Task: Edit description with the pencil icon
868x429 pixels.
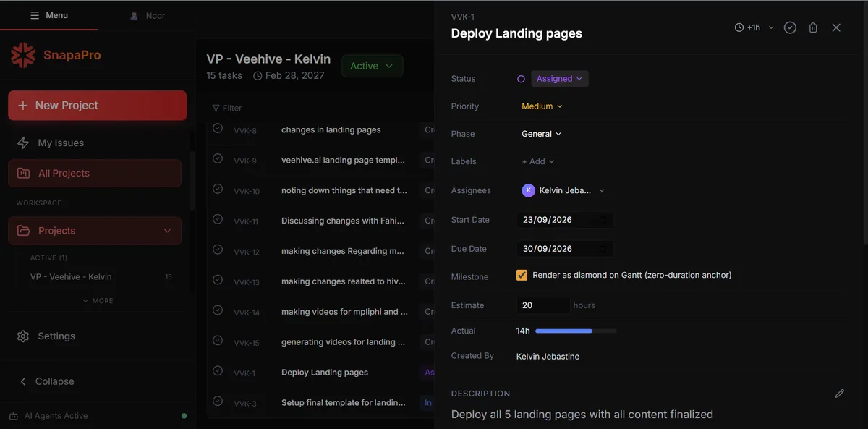Action: [839, 394]
